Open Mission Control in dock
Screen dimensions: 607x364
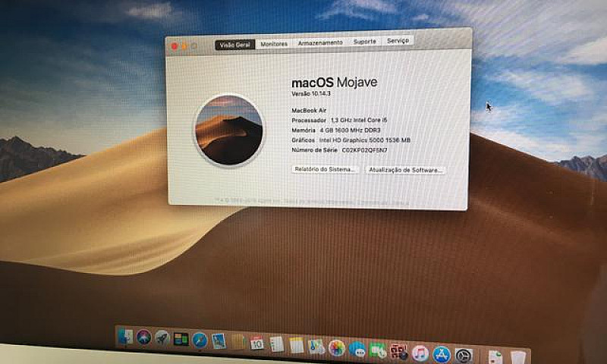point(181,339)
